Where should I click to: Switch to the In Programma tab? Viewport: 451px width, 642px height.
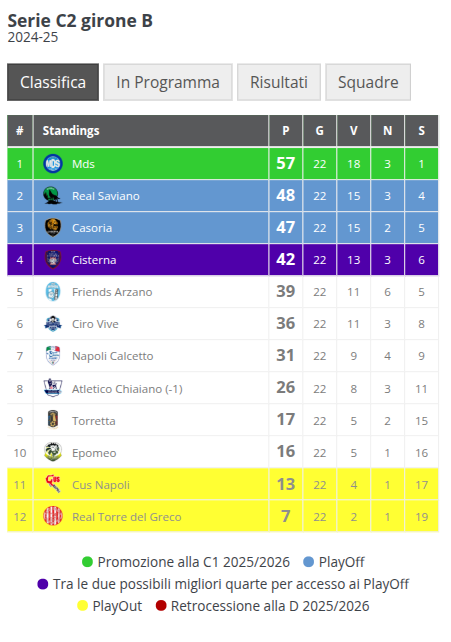coord(168,82)
